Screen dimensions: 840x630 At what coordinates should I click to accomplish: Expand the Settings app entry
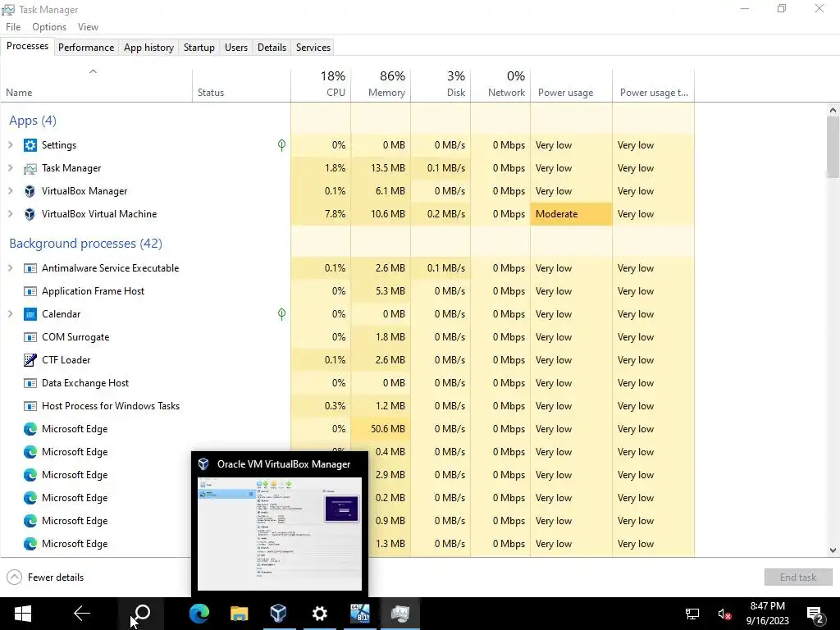10,145
